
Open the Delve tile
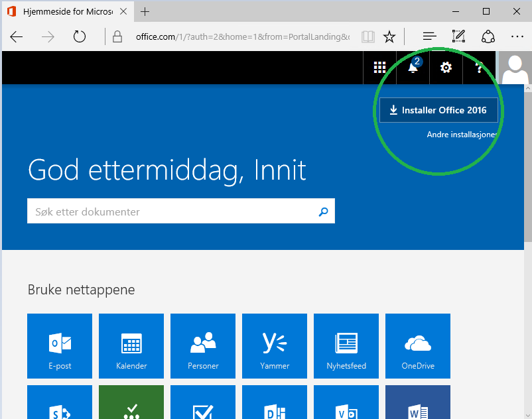point(275,402)
